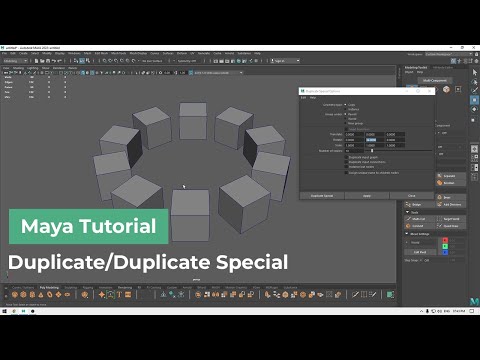The width and height of the screenshot is (480, 360).
Task: Open Maya from the Windows taskbar
Action: point(23,311)
